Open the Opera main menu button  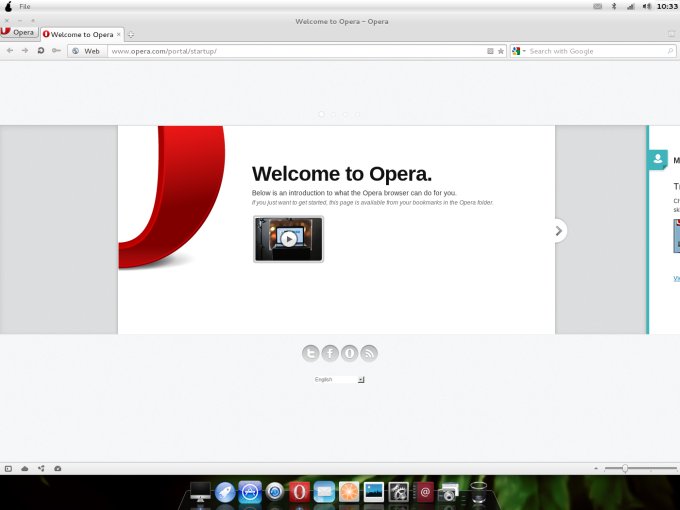click(19, 33)
